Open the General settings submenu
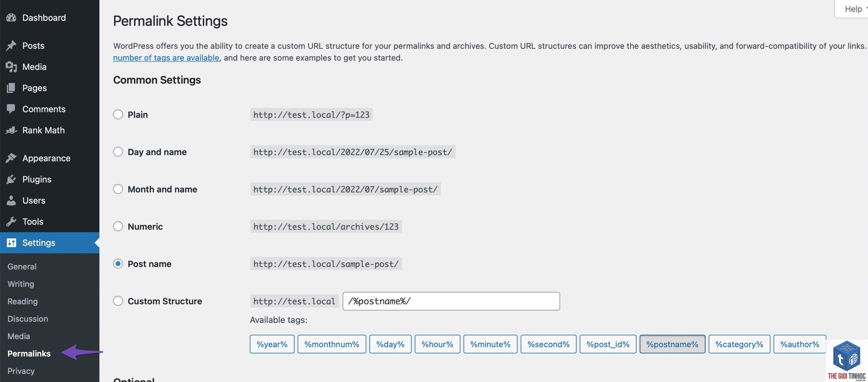Viewport: 868px width, 382px height. (x=22, y=267)
